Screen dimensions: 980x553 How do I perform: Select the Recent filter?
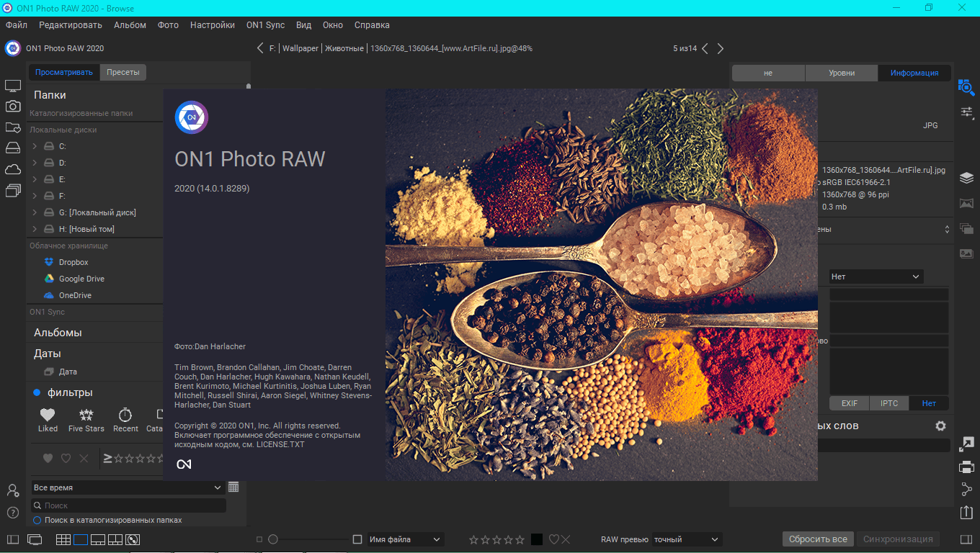[x=125, y=420]
